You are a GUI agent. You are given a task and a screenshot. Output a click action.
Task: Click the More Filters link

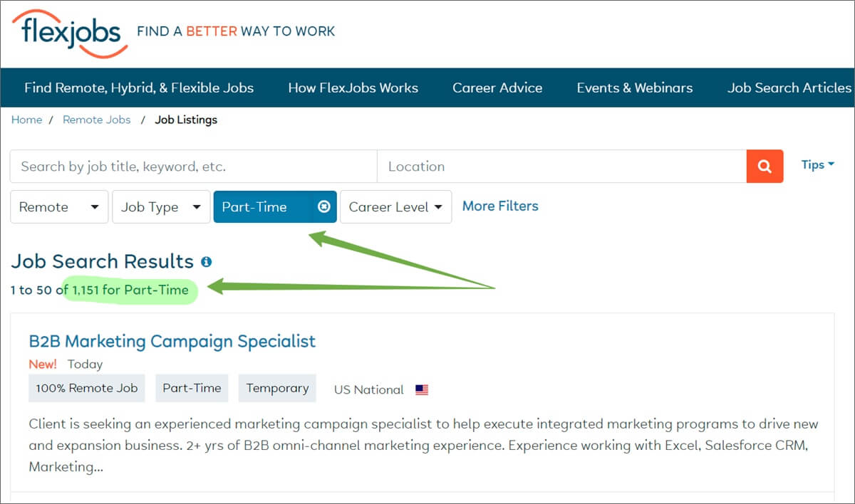pyautogui.click(x=500, y=206)
